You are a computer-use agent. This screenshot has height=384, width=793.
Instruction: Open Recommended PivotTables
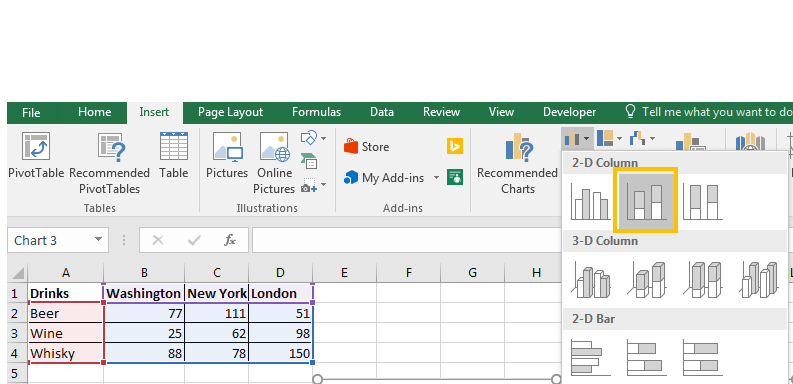pyautogui.click(x=109, y=163)
